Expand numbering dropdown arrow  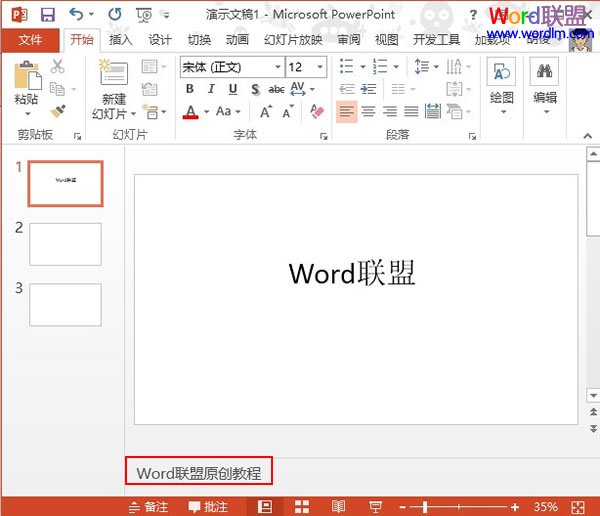pos(396,67)
